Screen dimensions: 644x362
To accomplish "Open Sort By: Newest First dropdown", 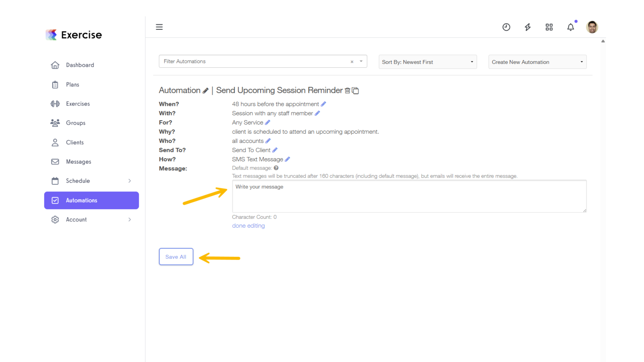I will tap(428, 62).
